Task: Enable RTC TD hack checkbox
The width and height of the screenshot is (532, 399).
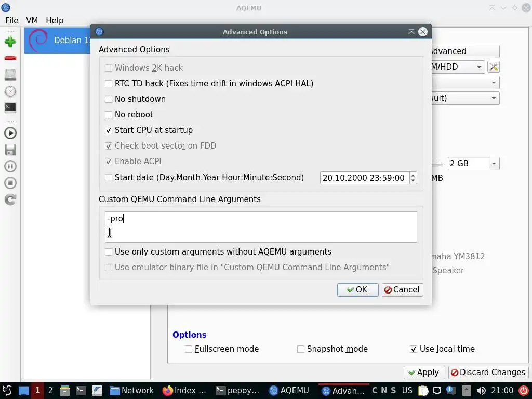Action: tap(109, 84)
